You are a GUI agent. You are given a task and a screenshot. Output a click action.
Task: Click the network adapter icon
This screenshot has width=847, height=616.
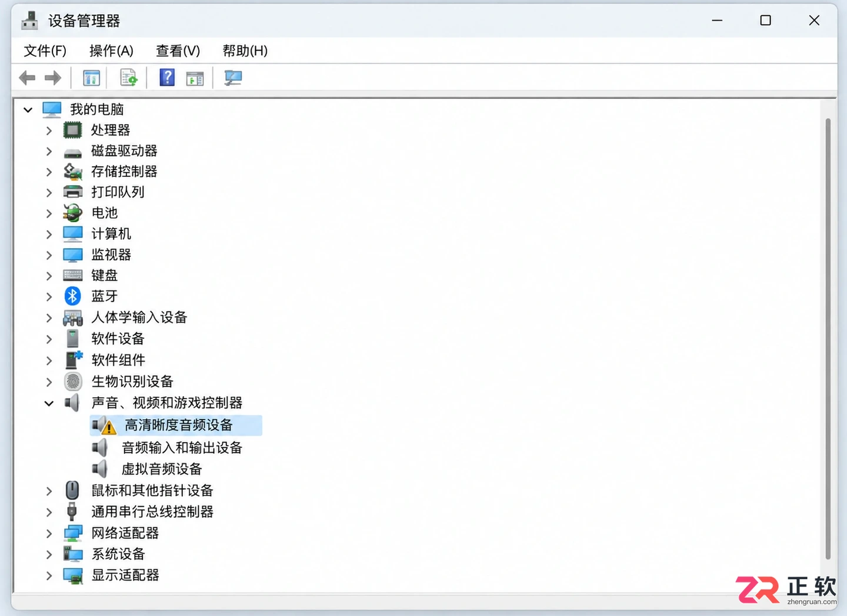73,533
